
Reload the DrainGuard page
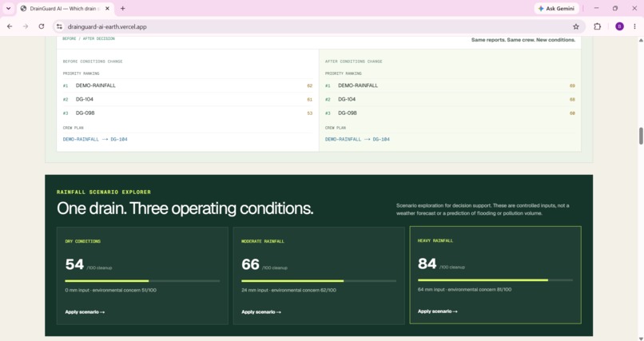click(x=41, y=26)
